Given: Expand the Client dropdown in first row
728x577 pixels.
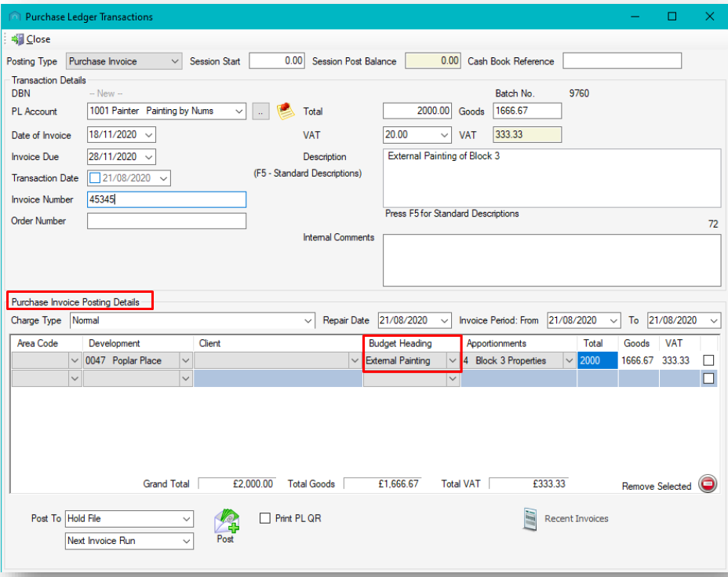Looking at the screenshot, I should click(355, 360).
